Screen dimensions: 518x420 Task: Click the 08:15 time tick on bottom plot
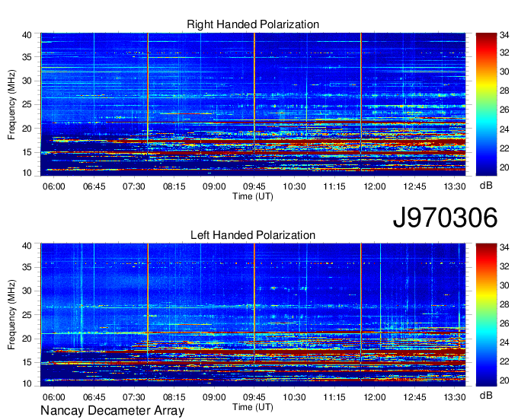point(174,397)
